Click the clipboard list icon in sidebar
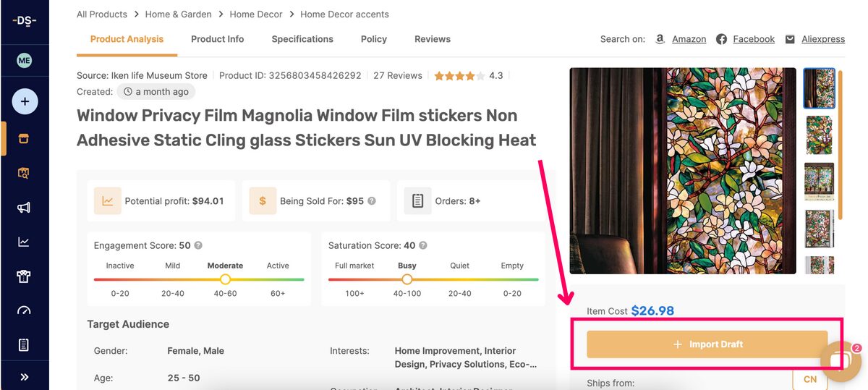868x390 pixels. [x=24, y=345]
